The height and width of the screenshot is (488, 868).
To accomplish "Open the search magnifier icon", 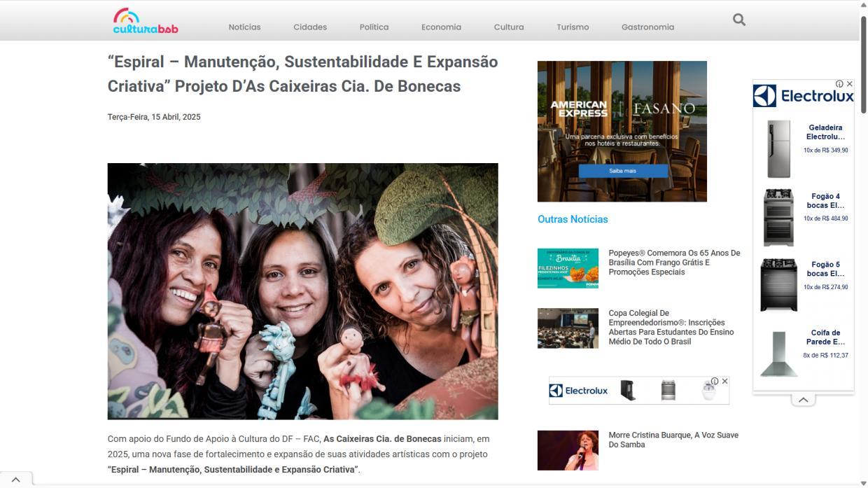I will [x=739, y=20].
